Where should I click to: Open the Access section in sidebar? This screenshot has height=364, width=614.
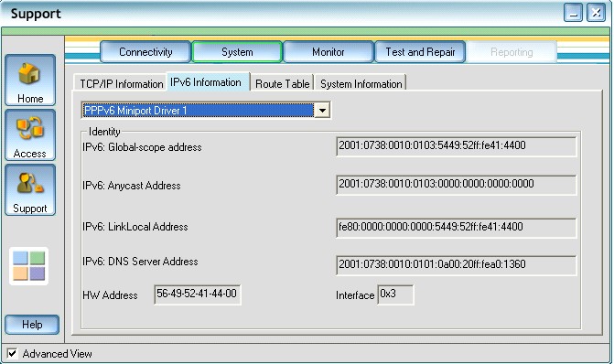pos(30,135)
